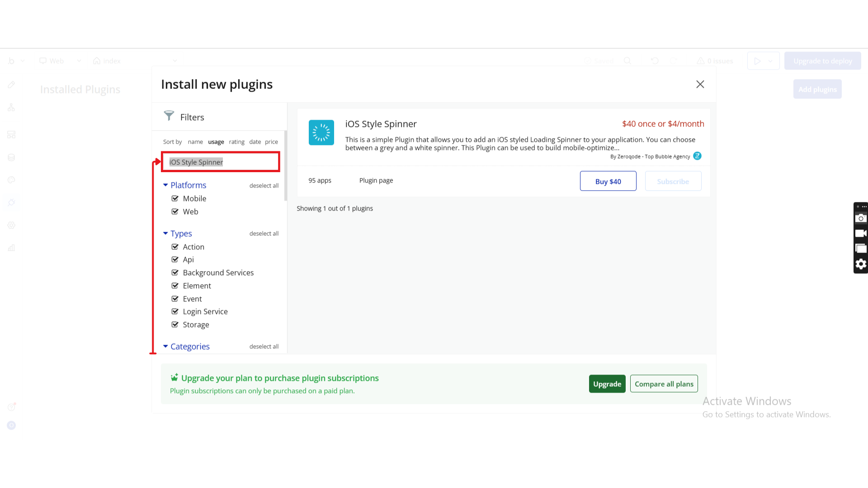Sort plugins by price
The image size is (868, 488).
coord(271,142)
